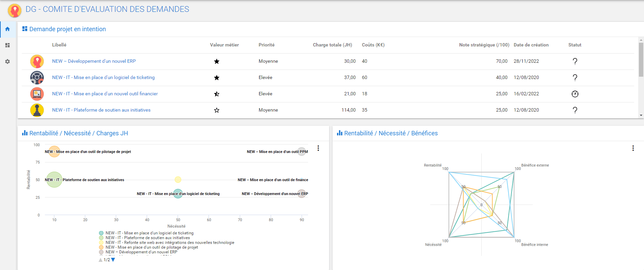Open the settings gear in sidebar

pos(7,62)
